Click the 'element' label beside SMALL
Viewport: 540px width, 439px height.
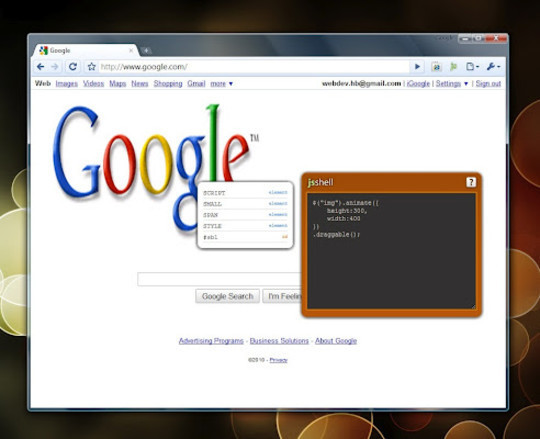(278, 203)
